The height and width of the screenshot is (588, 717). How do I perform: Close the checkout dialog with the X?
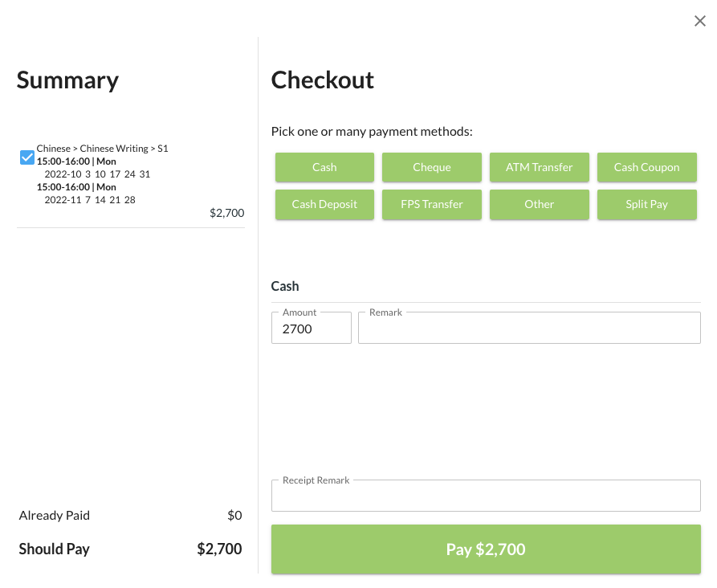(x=699, y=22)
